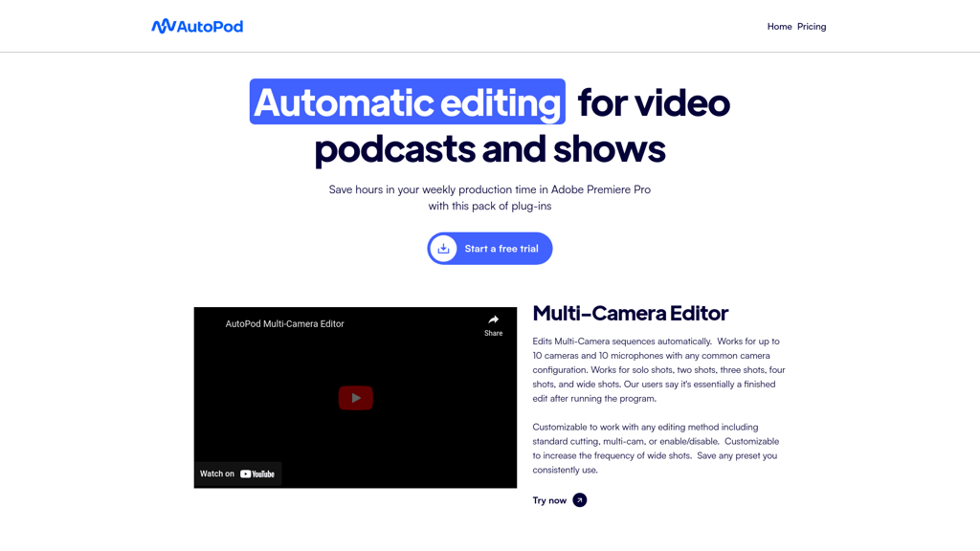Play the AutoPod Multi-Camera Editor video

coord(356,398)
